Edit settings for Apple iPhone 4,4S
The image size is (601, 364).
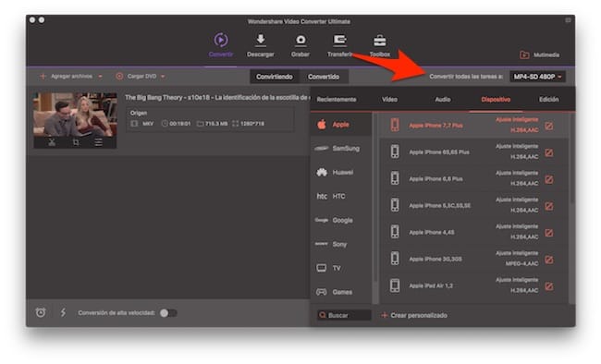coord(549,233)
